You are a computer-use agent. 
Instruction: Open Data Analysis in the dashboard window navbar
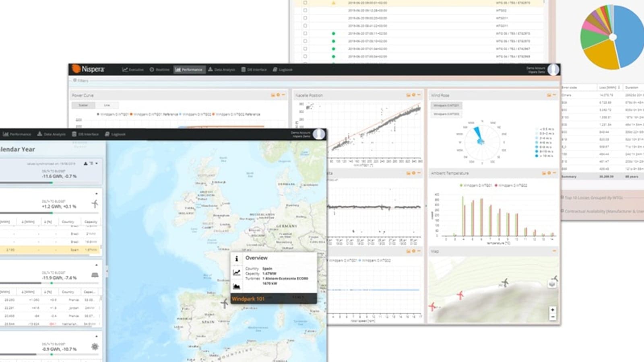pos(222,70)
